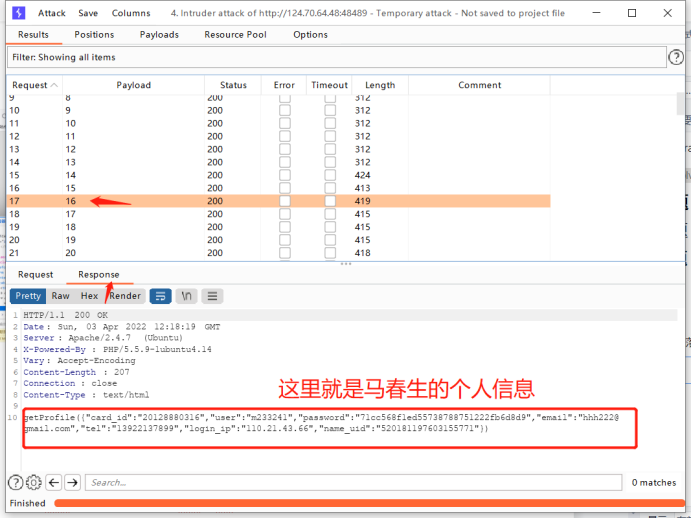Image resolution: width=692 pixels, height=518 pixels.
Task: Open the Response message tab
Action: click(98, 274)
